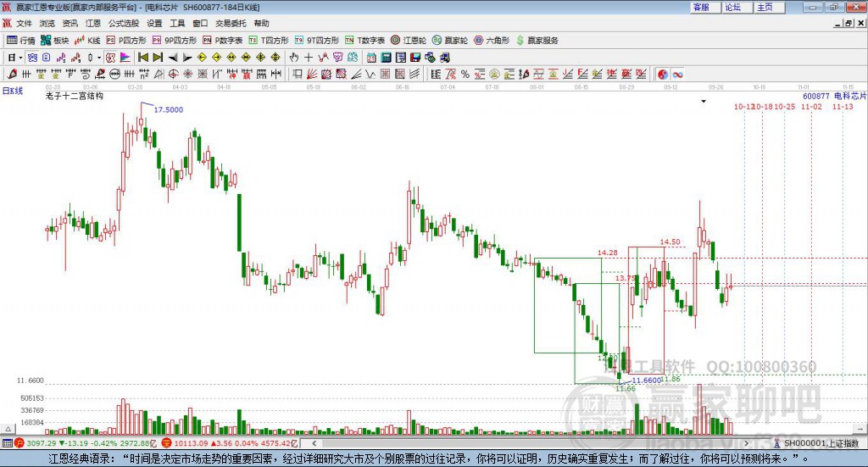Open the 9T四方形 tool
The width and height of the screenshot is (868, 467).
[x=317, y=41]
